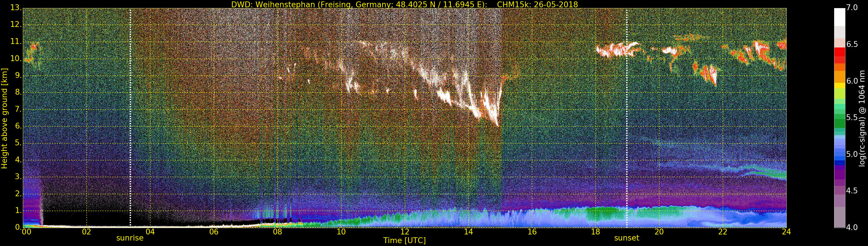Click the '12' tick on the time axis
Viewport: 868px width, 246px height.
[x=405, y=232]
